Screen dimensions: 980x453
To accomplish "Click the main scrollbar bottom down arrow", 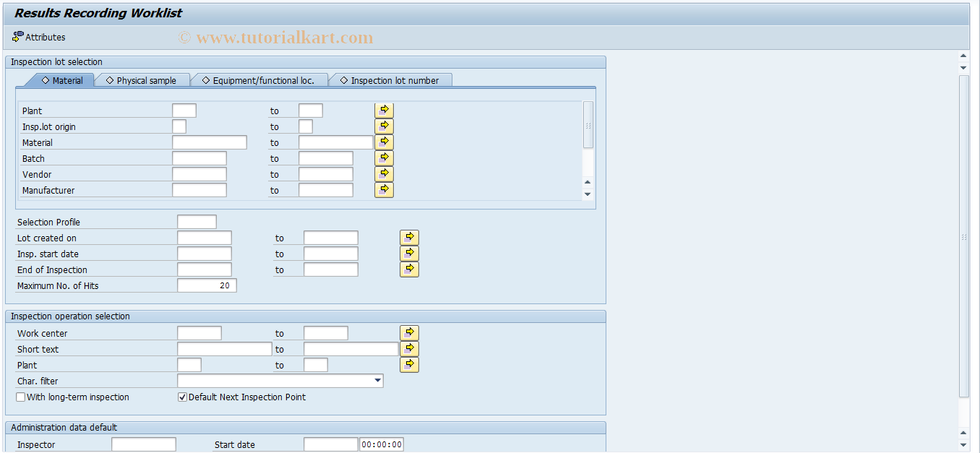I will point(963,445).
